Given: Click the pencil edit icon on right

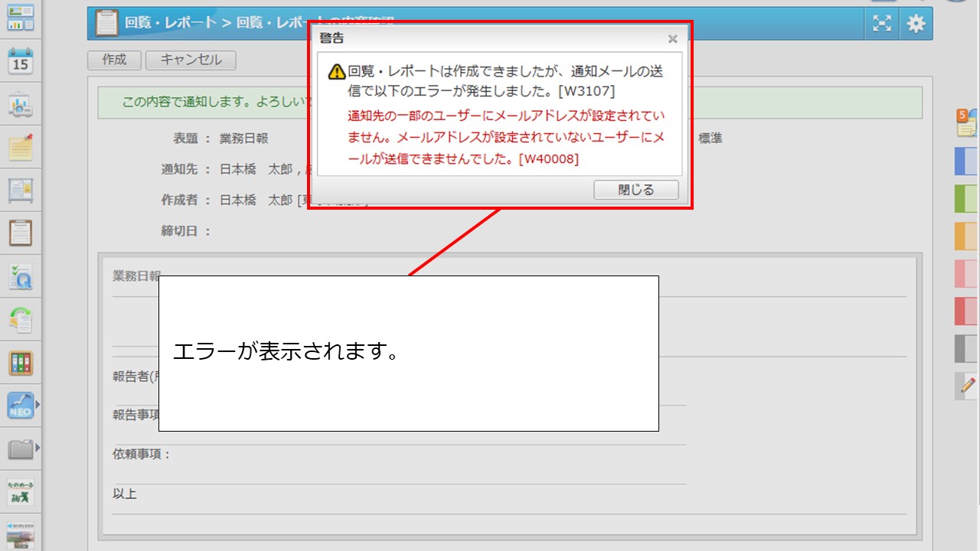Looking at the screenshot, I should click(x=966, y=385).
